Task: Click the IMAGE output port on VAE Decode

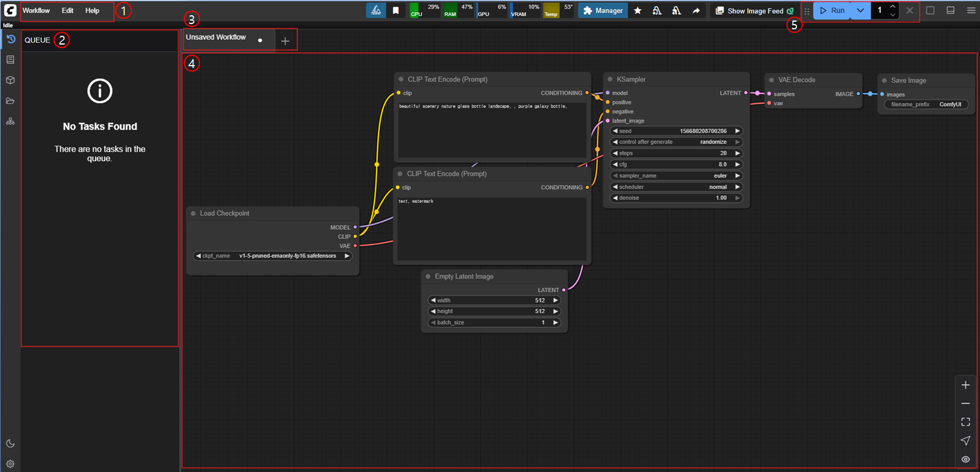Action: point(858,94)
